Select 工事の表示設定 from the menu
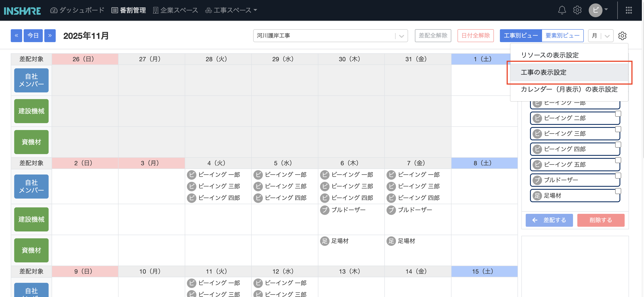Viewport: 644px width, 297px height. tap(569, 72)
